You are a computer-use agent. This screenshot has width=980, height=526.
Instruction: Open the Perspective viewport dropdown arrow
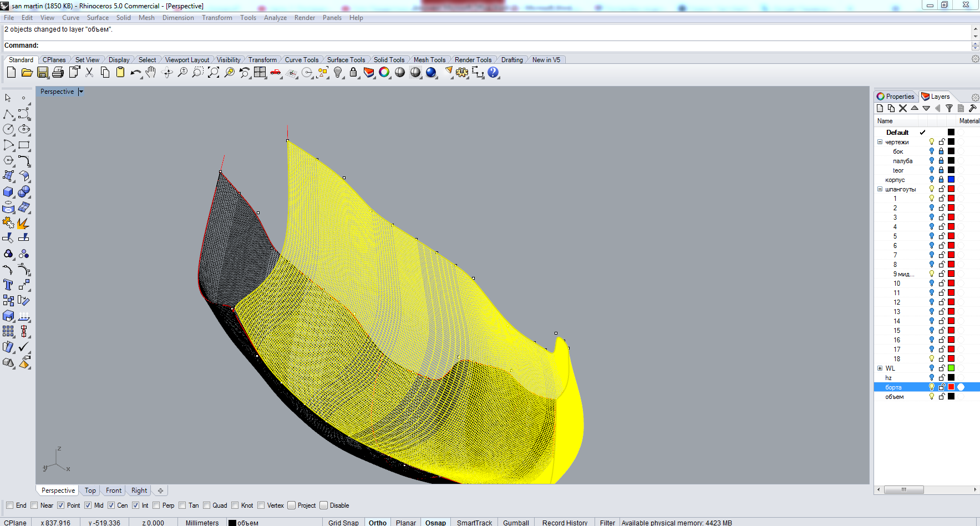[x=81, y=92]
